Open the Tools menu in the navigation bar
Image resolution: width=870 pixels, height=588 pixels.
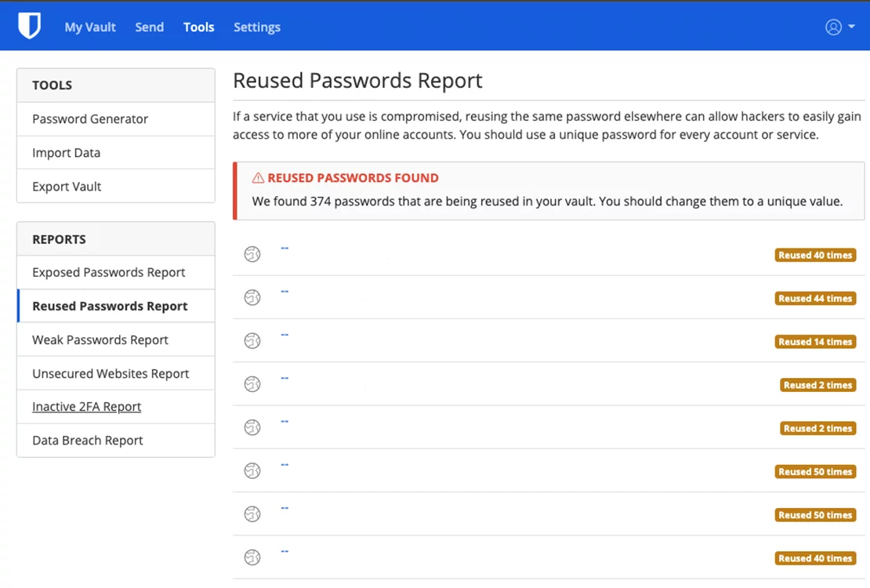pos(198,27)
